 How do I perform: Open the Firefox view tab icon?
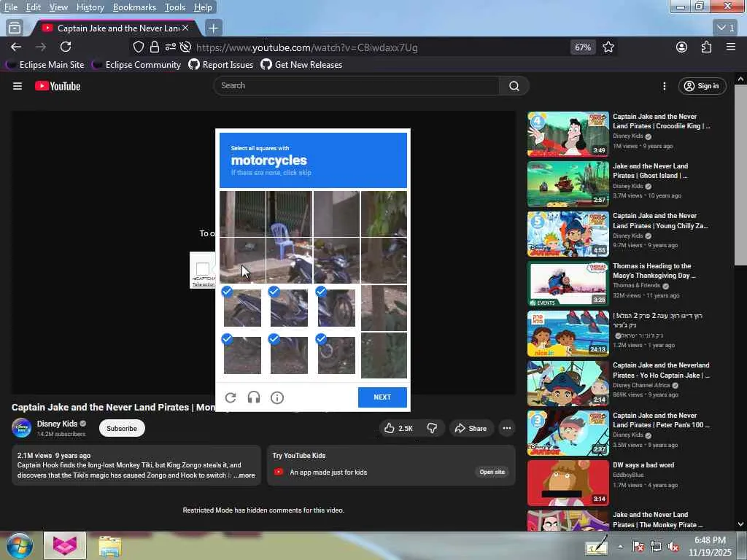(15, 28)
